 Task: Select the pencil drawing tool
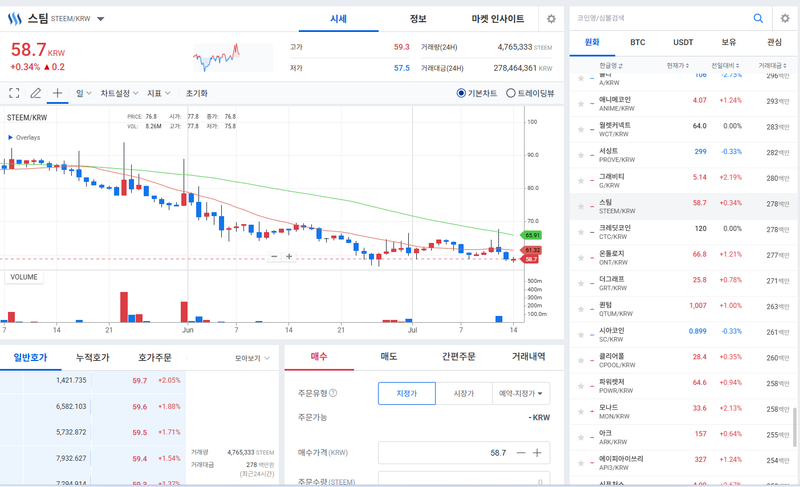[35, 93]
